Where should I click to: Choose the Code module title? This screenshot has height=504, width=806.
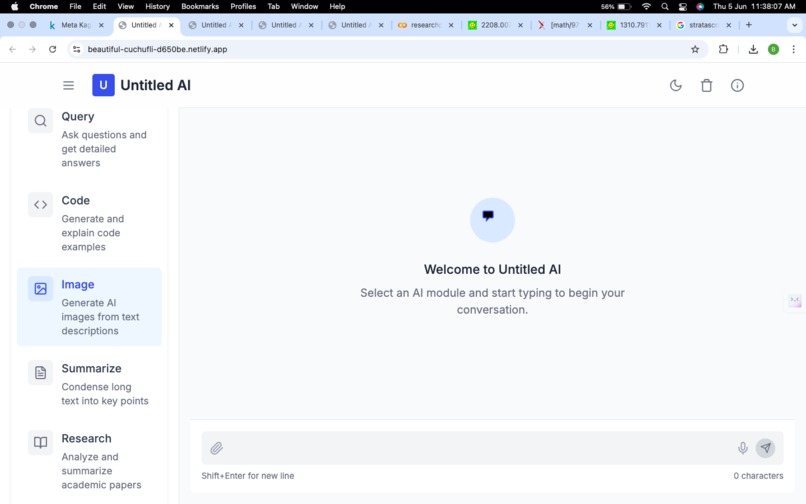76,201
